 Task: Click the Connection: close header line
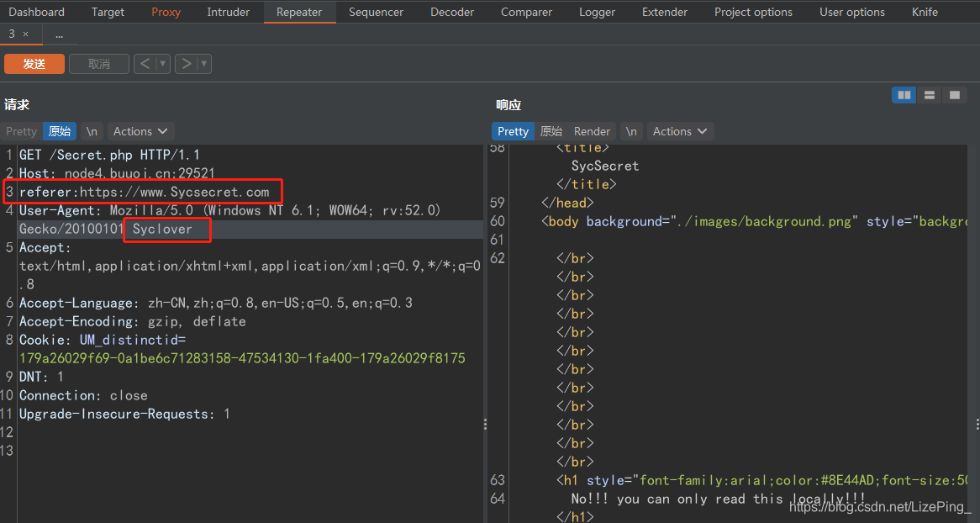pos(83,395)
